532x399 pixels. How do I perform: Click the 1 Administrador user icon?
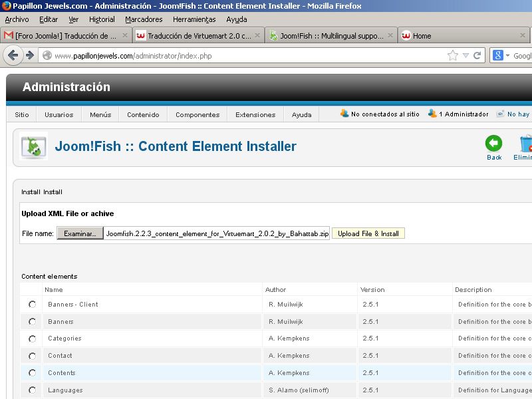coord(432,113)
